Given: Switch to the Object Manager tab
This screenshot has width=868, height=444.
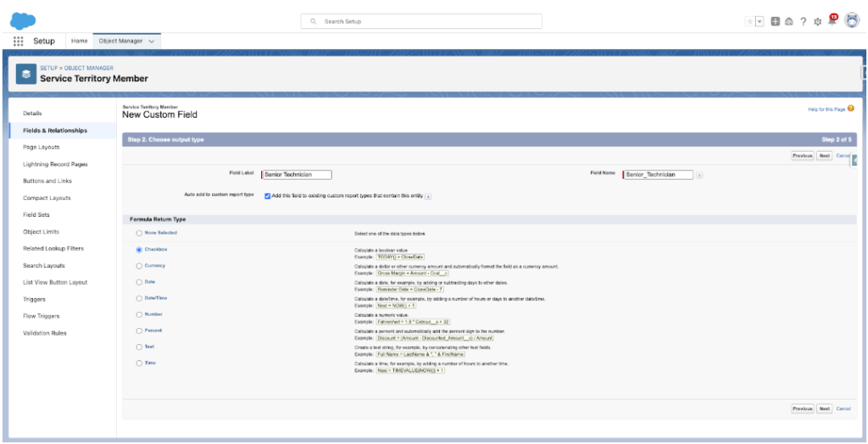Looking at the screenshot, I should pos(120,41).
